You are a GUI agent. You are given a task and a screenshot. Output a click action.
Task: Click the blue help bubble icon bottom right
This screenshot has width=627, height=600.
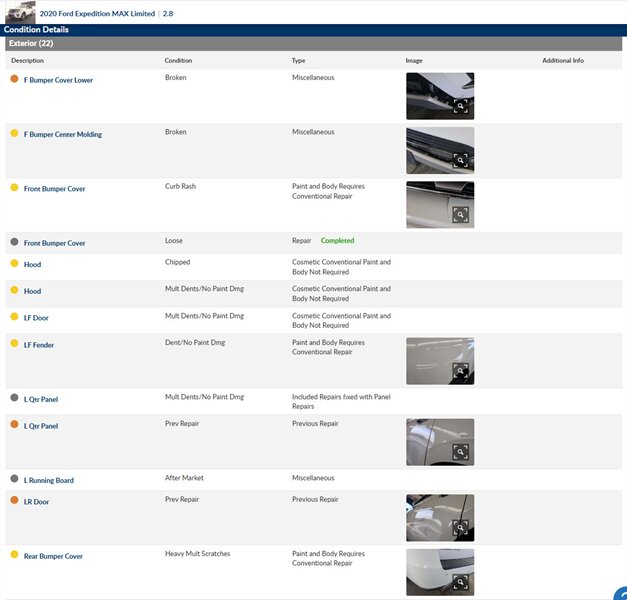[x=620, y=593]
